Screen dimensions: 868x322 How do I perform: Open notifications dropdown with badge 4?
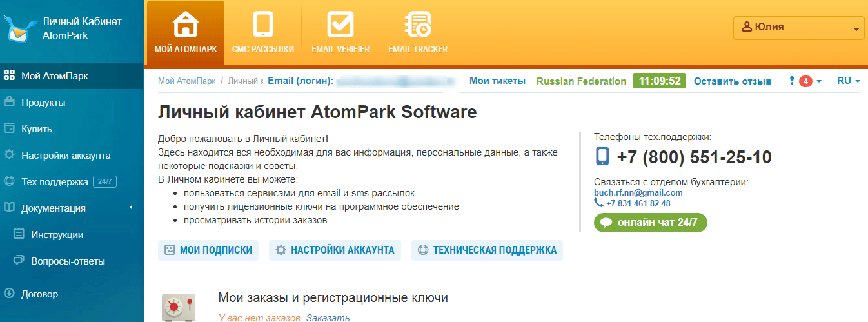805,81
